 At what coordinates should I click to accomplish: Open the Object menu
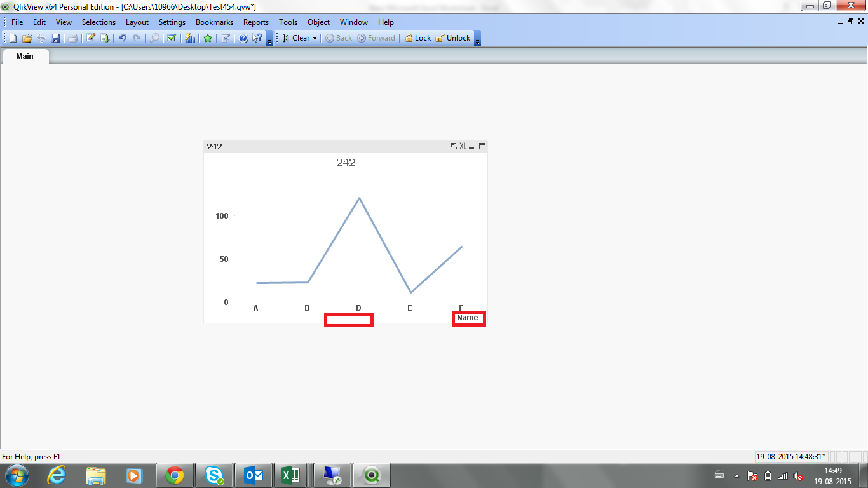pyautogui.click(x=319, y=22)
